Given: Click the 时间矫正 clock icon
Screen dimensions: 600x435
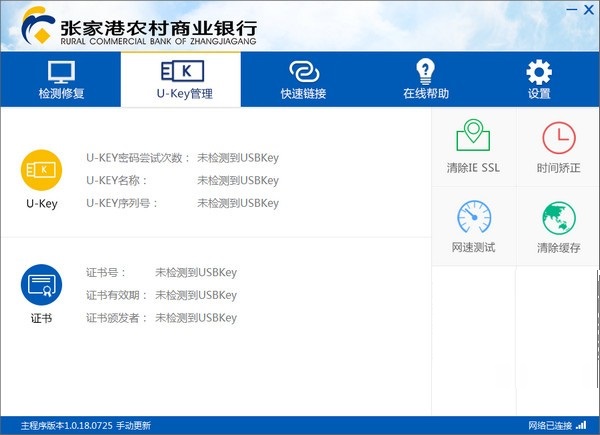Looking at the screenshot, I should pyautogui.click(x=559, y=138).
